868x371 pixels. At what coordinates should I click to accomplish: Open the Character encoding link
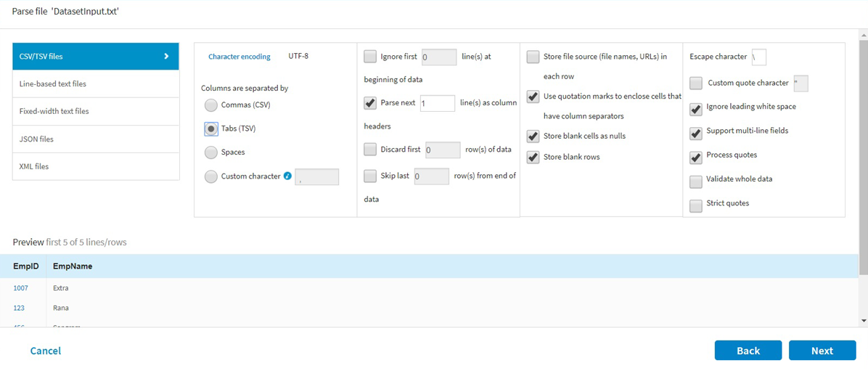click(239, 57)
